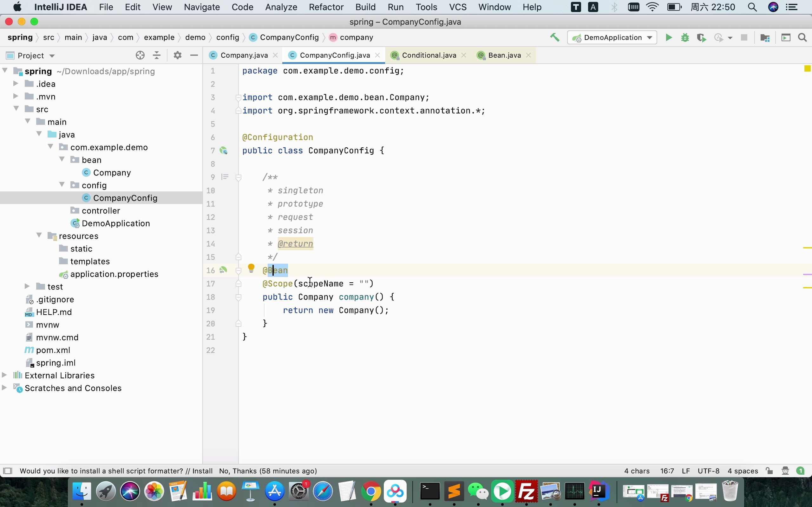The image size is (812, 507).
Task: Collapse the main source directory
Action: pyautogui.click(x=28, y=121)
